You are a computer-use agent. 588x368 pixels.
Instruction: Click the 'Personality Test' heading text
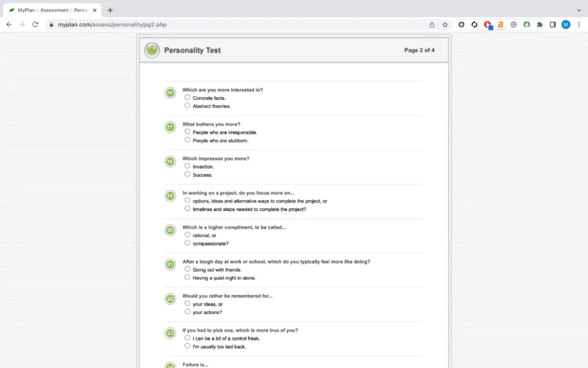click(x=192, y=51)
